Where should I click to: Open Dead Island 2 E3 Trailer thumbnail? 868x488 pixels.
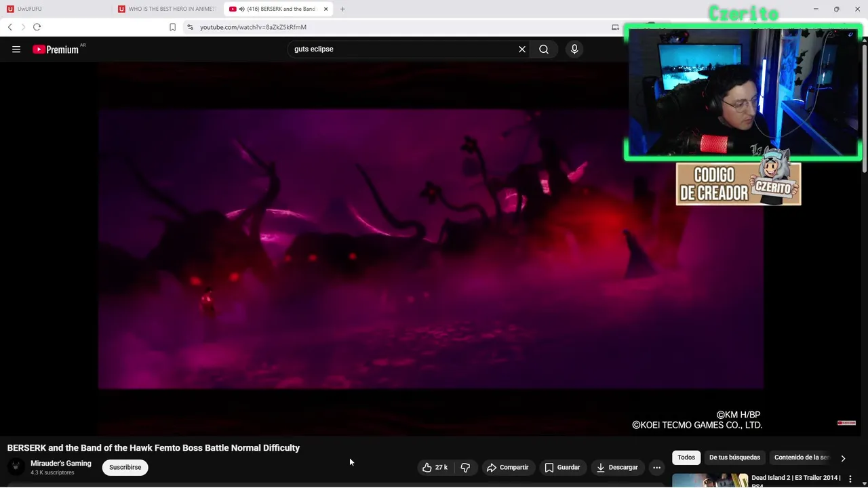[710, 481]
